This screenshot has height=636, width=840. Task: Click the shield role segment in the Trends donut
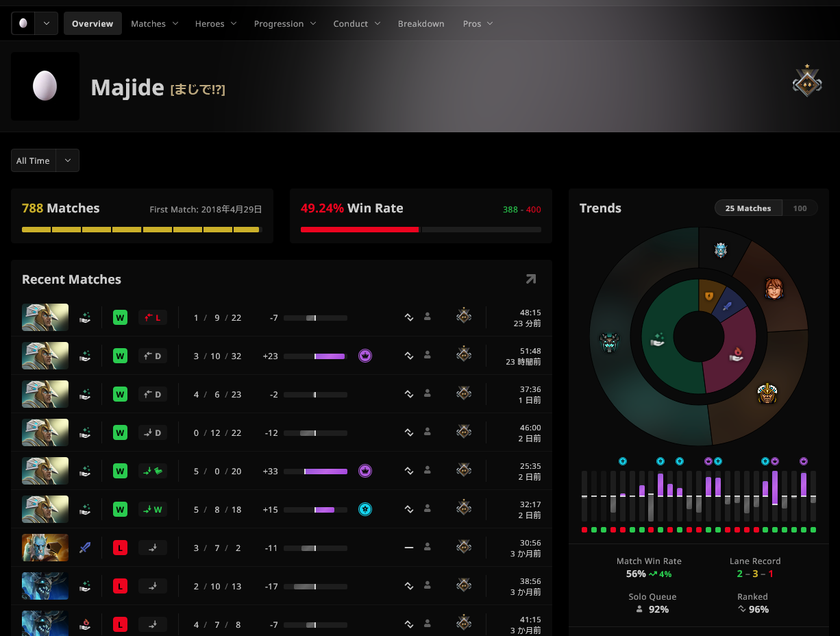pos(709,295)
